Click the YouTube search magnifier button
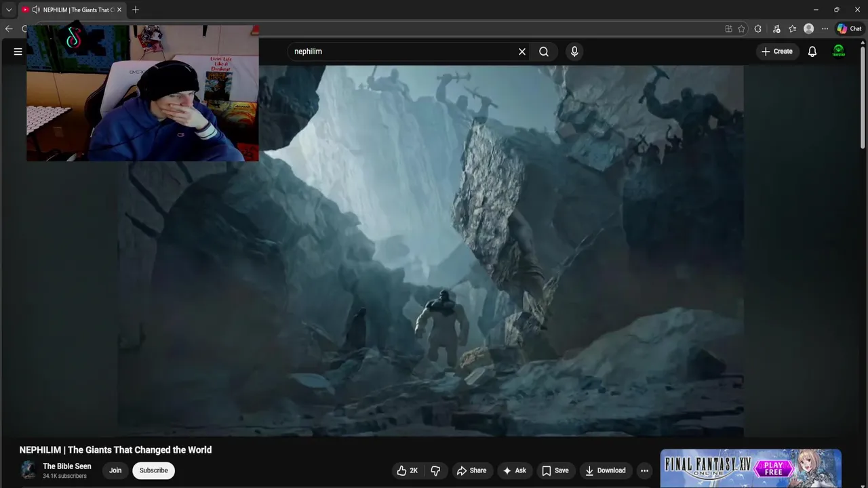 (x=544, y=52)
